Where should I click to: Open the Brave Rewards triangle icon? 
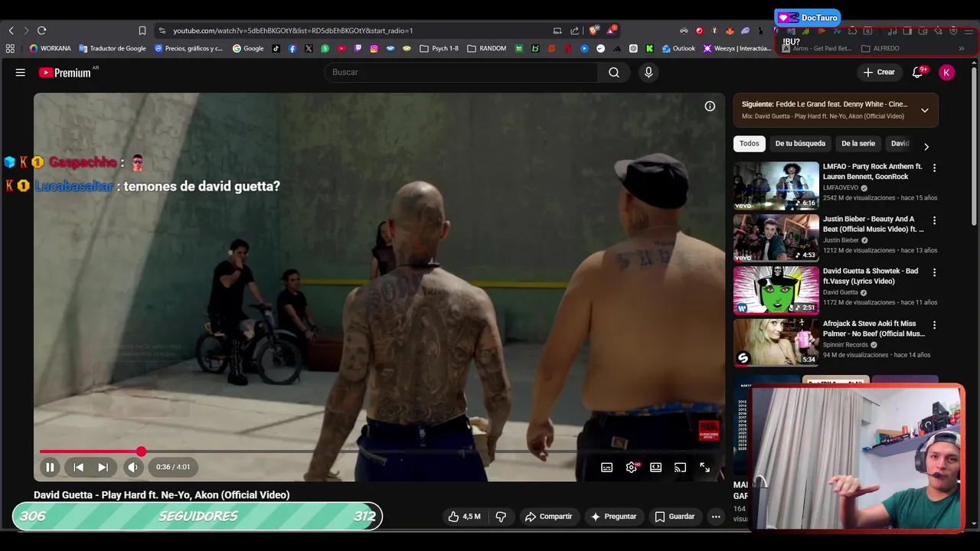pyautogui.click(x=611, y=31)
